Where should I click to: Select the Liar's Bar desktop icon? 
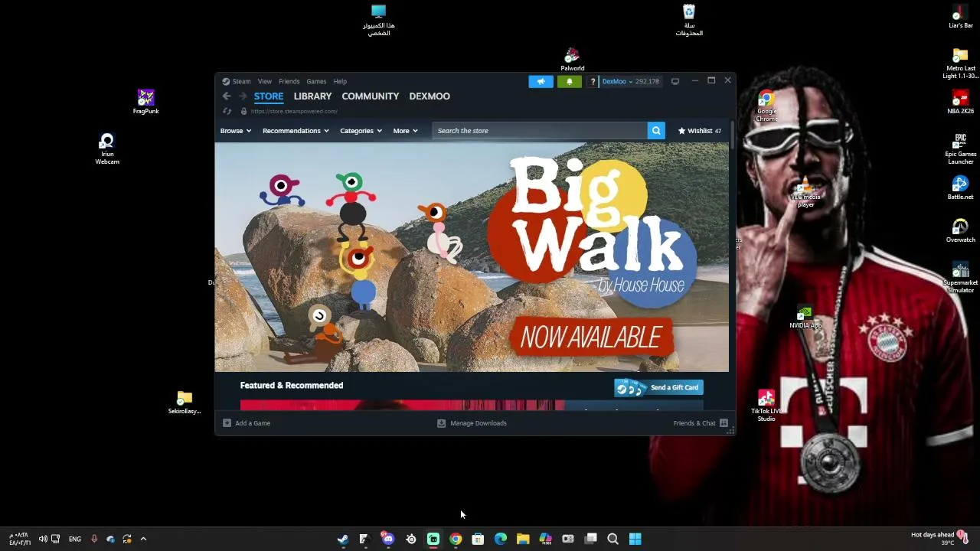960,17
